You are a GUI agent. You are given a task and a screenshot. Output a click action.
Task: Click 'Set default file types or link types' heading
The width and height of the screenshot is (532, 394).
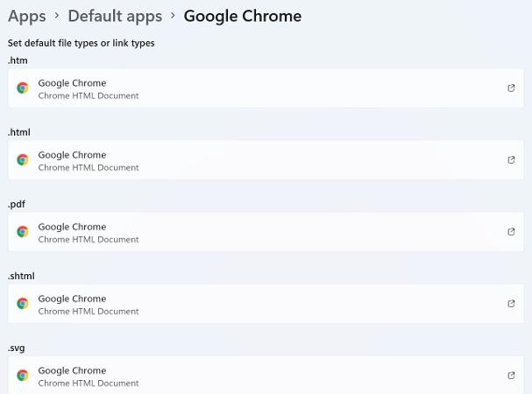coord(82,44)
